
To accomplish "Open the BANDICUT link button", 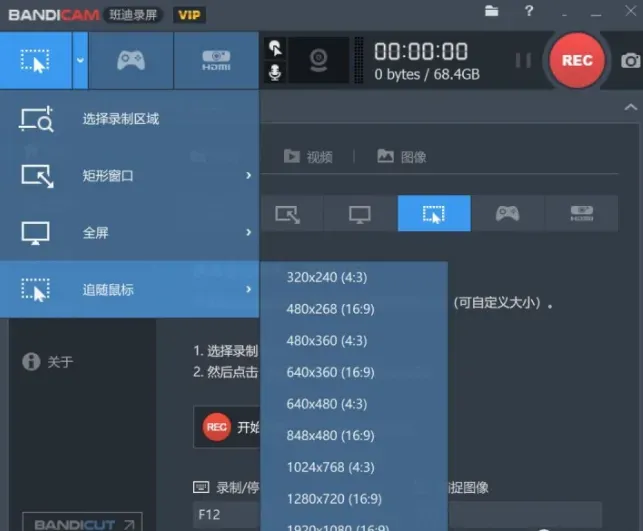I will click(x=82, y=523).
